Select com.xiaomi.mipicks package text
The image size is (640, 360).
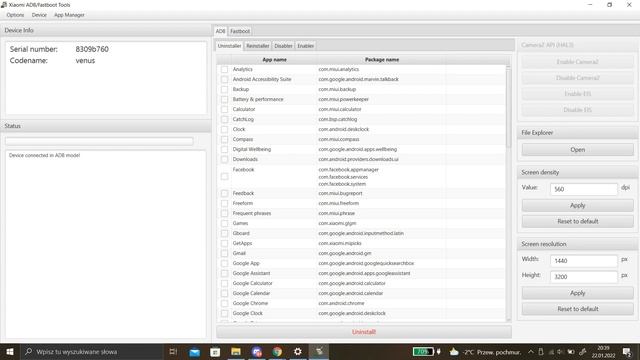pyautogui.click(x=340, y=243)
